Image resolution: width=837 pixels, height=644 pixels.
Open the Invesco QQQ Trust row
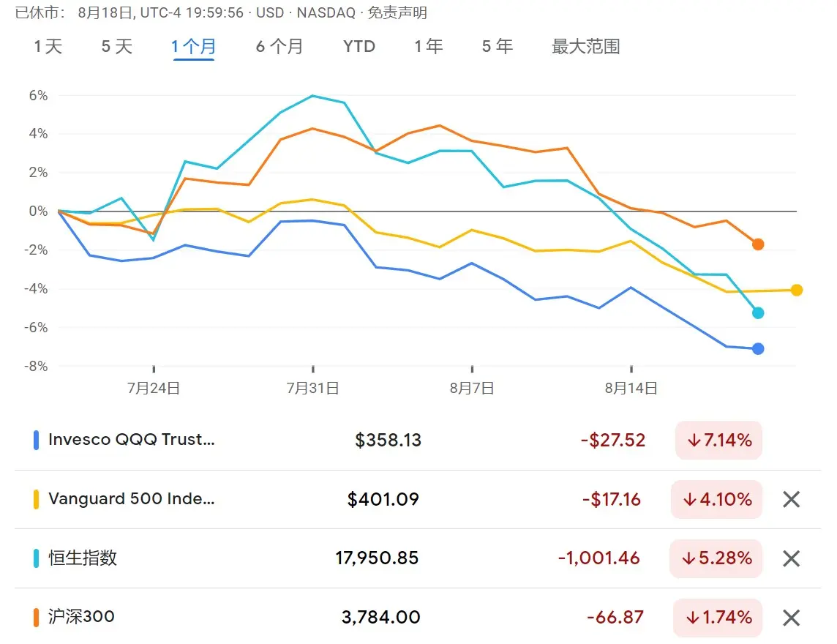[x=418, y=440]
